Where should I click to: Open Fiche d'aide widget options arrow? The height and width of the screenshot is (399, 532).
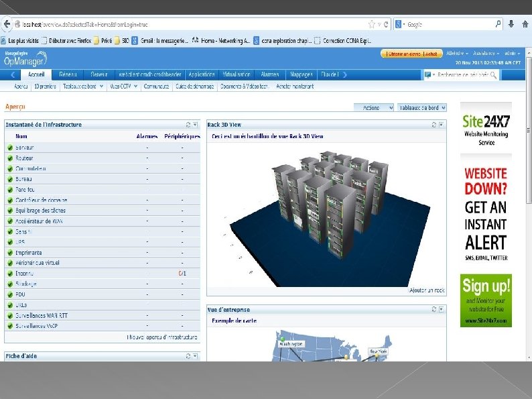196,356
